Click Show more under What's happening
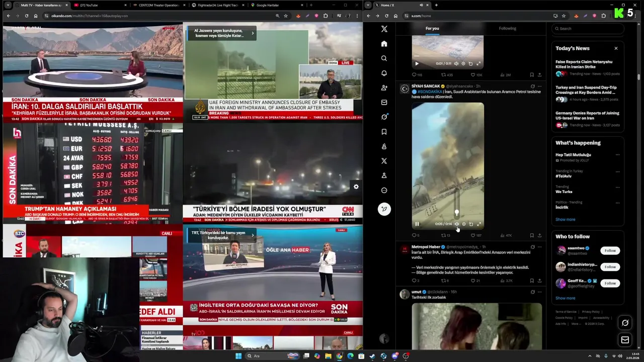The width and height of the screenshot is (644, 362). tap(565, 219)
